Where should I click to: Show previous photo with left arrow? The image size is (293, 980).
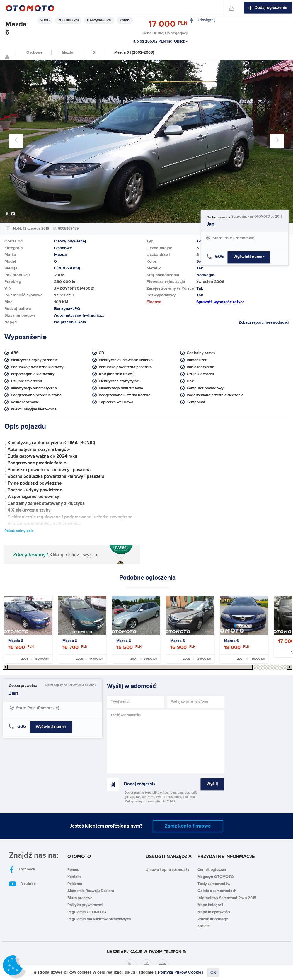tap(16, 141)
